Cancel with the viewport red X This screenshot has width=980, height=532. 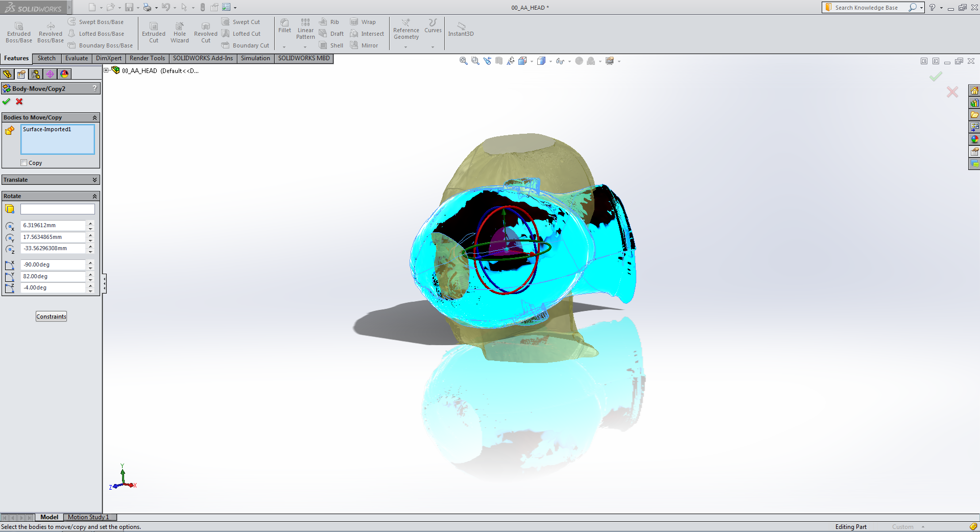pos(952,92)
